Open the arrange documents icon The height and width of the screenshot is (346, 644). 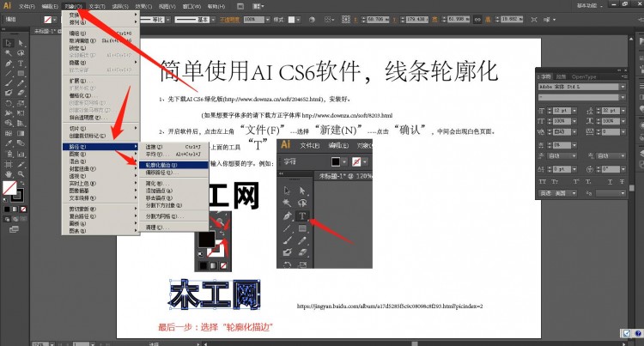point(258,6)
